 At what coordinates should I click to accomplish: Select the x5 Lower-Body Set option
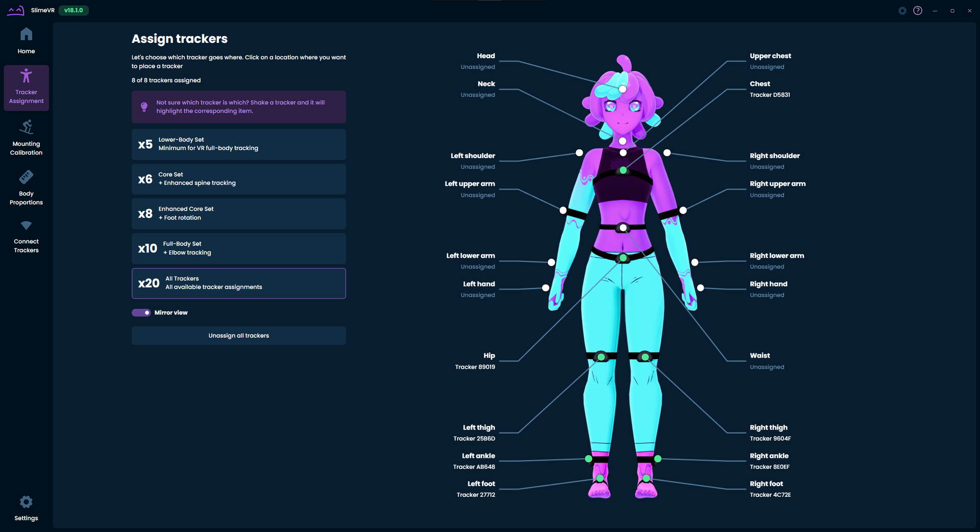238,144
